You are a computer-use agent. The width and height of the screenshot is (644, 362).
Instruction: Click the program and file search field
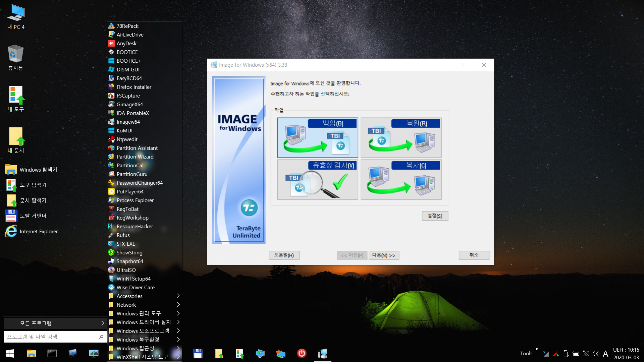point(55,337)
